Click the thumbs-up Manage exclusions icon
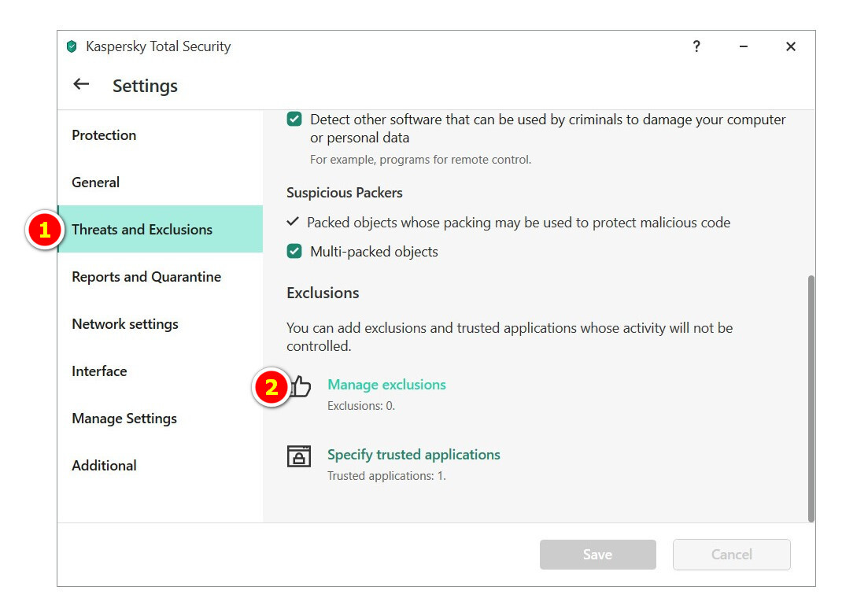Viewport: 868px width, 616px height. pos(301,386)
